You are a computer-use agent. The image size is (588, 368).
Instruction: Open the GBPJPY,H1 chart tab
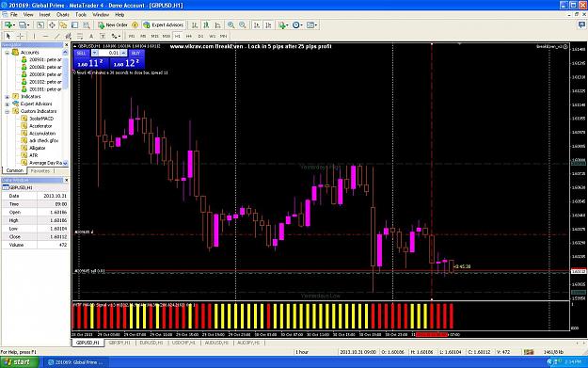point(119,343)
